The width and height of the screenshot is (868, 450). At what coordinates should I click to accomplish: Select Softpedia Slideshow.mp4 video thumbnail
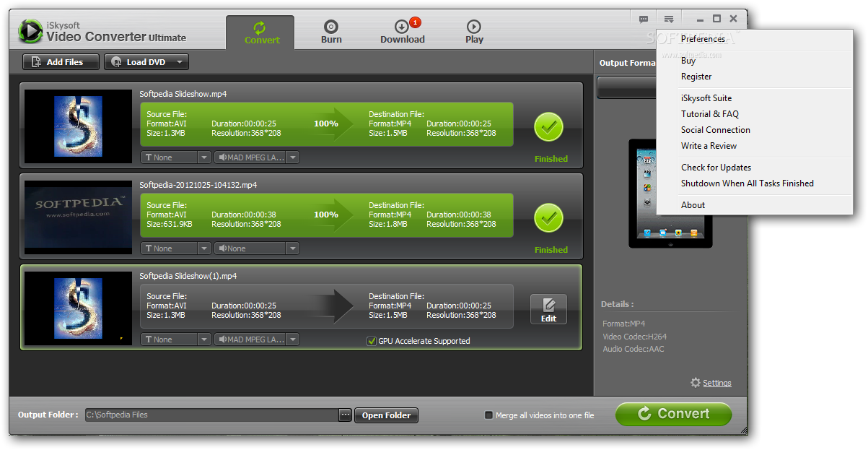coord(78,126)
